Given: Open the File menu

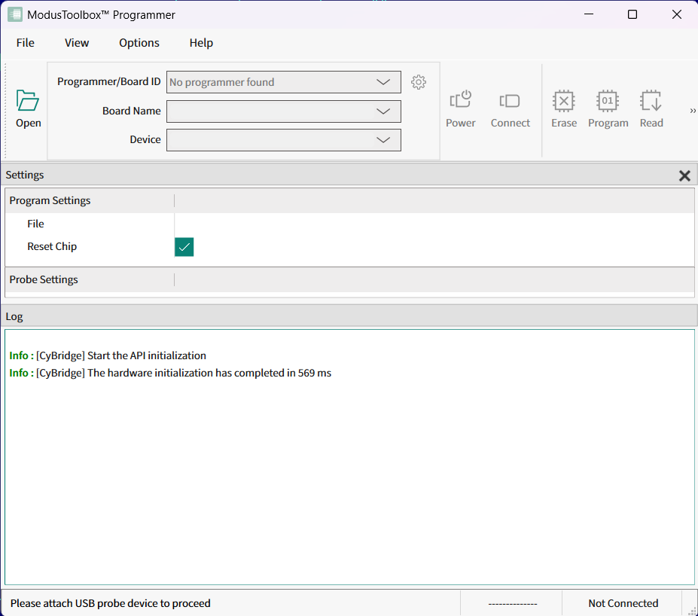Looking at the screenshot, I should tap(26, 43).
